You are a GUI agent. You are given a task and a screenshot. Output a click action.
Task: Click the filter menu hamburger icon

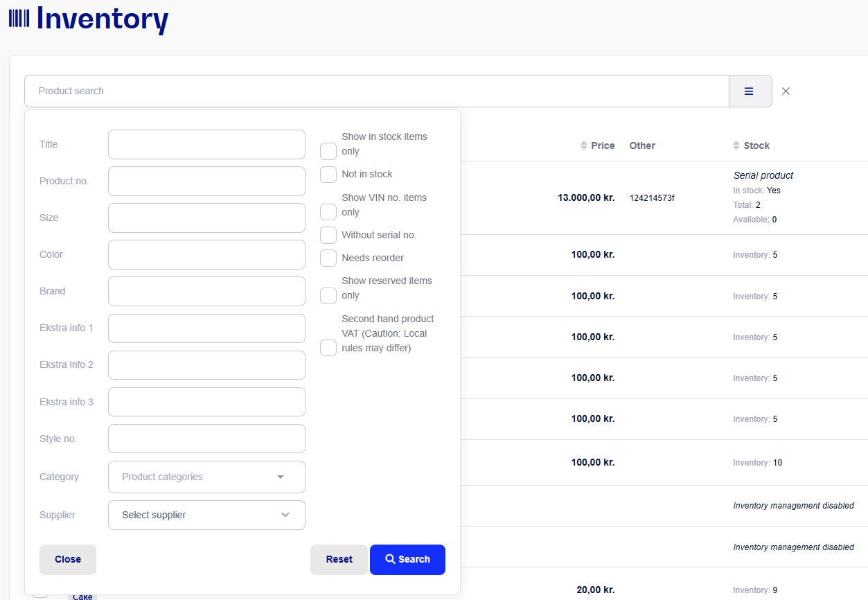click(x=750, y=91)
